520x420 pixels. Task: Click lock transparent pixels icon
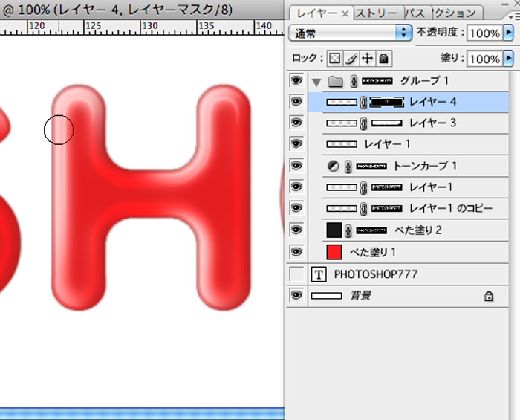pos(336,59)
